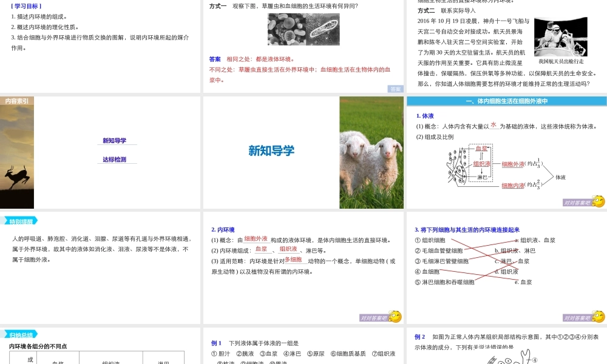This screenshot has width=607, height=364.
Task: Open the two lambs photo
Action: [x=371, y=152]
